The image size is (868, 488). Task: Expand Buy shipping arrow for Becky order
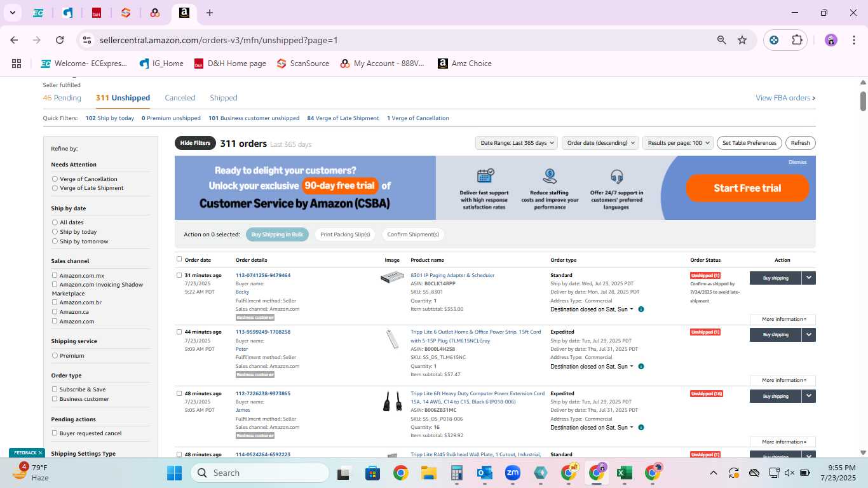pos(808,278)
